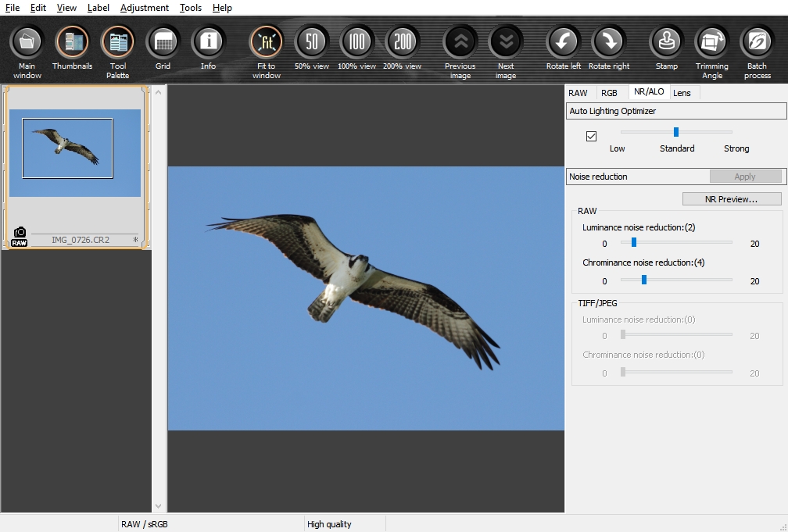The width and height of the screenshot is (788, 532).
Task: Click the noise reduction Apply button
Action: click(x=744, y=177)
